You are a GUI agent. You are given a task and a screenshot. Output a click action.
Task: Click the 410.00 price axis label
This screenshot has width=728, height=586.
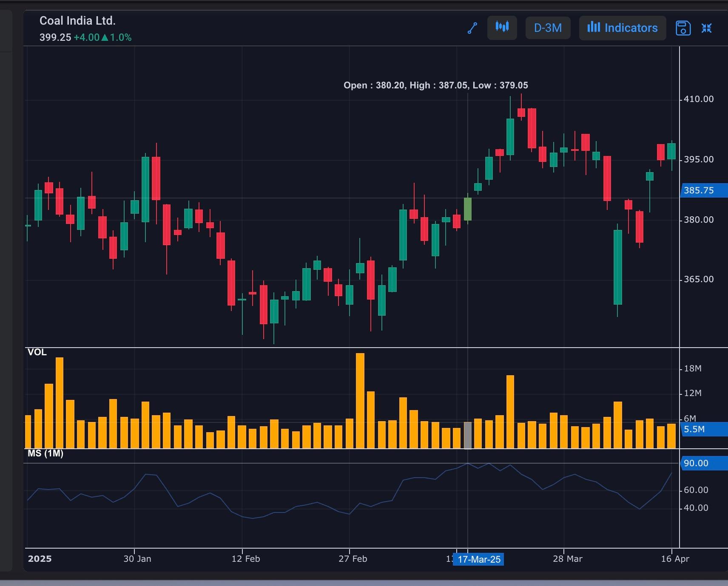(x=699, y=99)
